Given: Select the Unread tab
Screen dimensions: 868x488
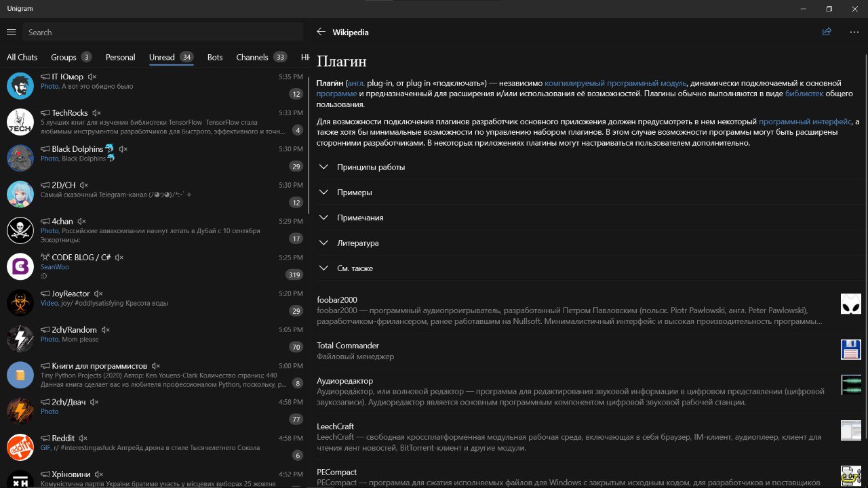Looking at the screenshot, I should tap(172, 58).
